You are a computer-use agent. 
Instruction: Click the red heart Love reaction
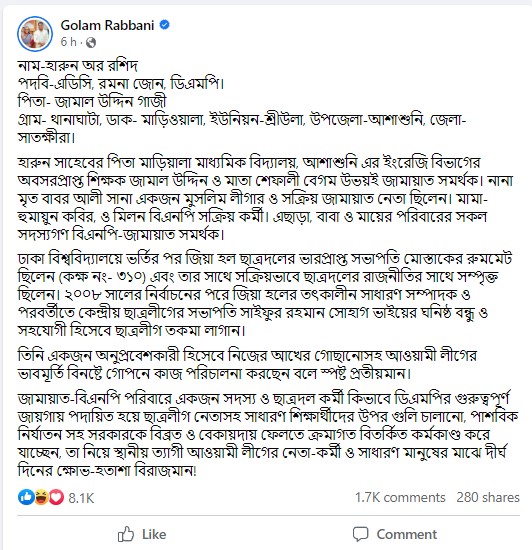coord(56,497)
